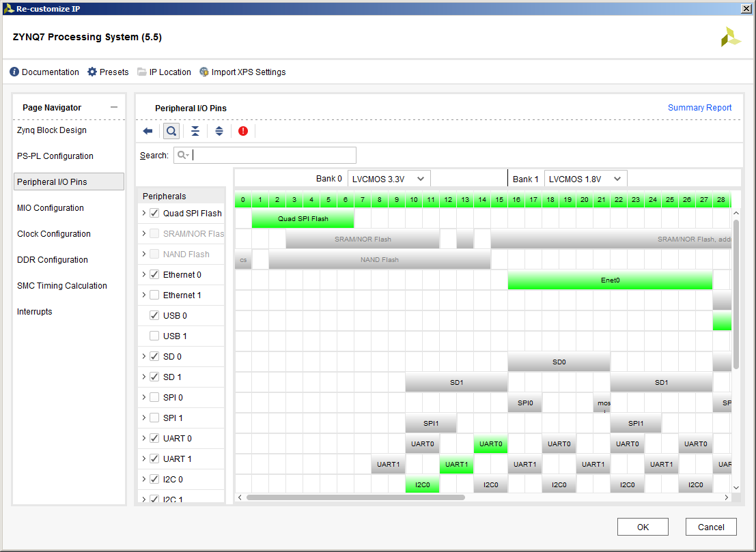The height and width of the screenshot is (552, 756).
Task: Click the Collapse All toolbar icon
Action: point(195,131)
